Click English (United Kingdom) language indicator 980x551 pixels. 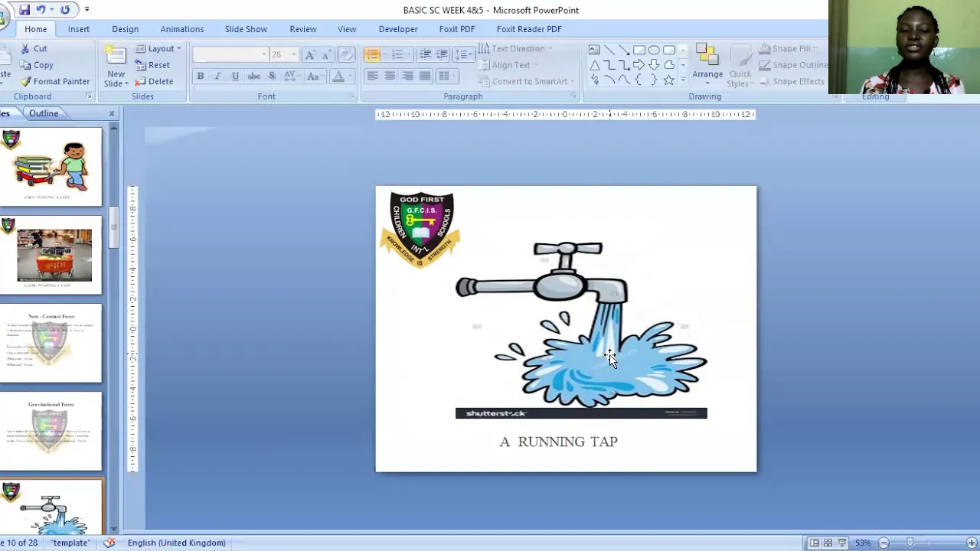tap(176, 543)
